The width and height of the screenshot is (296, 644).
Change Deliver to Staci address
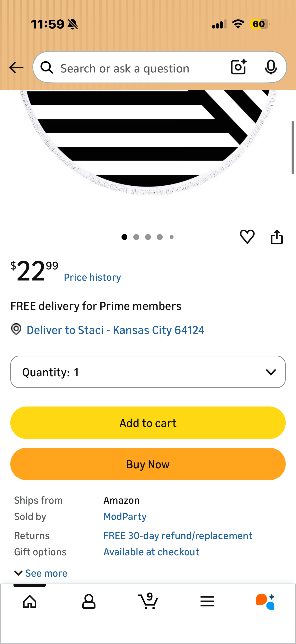tap(115, 330)
